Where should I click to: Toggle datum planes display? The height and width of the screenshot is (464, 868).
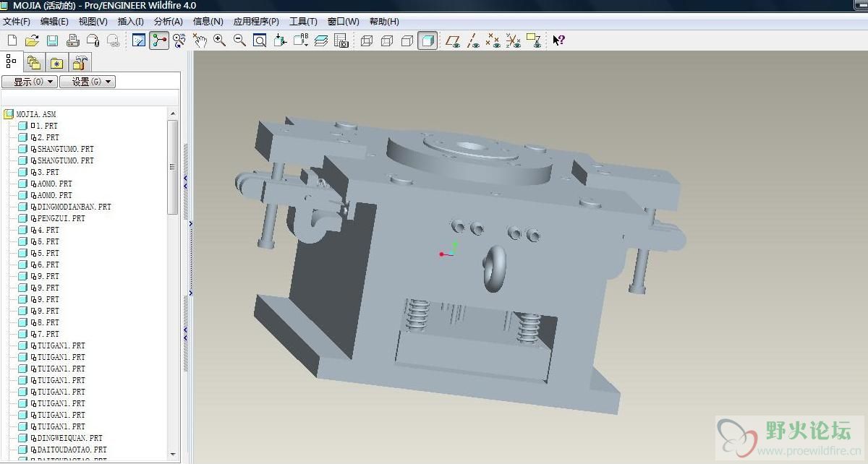[x=454, y=40]
